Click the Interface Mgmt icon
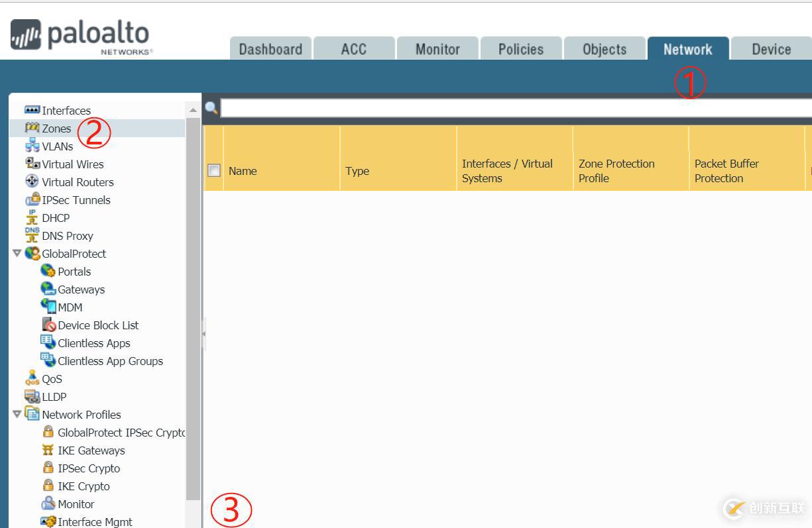This screenshot has height=528, width=812. [48, 521]
